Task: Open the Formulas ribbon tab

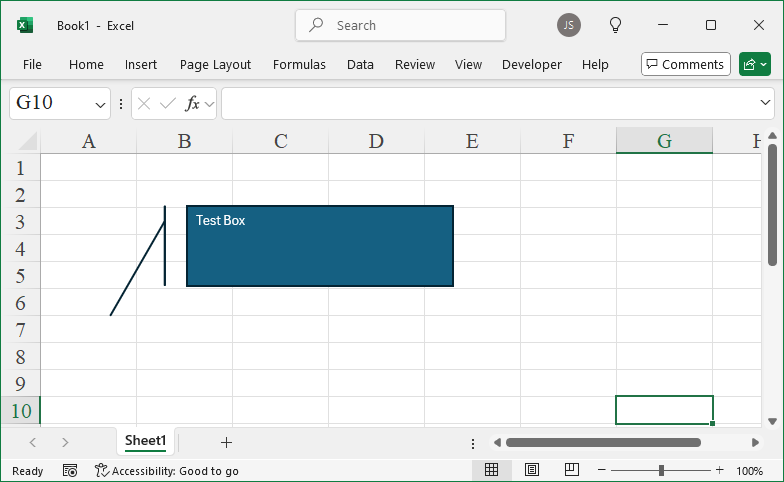Action: click(x=299, y=64)
